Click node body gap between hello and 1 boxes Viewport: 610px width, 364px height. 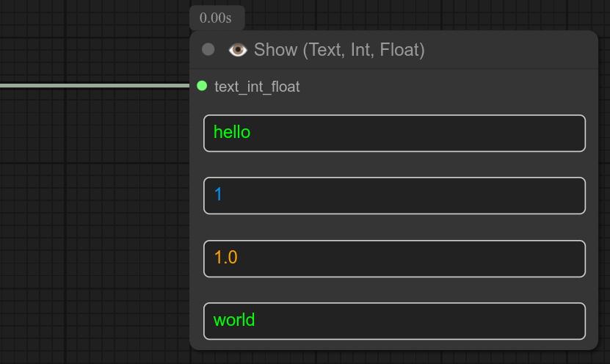click(x=394, y=164)
